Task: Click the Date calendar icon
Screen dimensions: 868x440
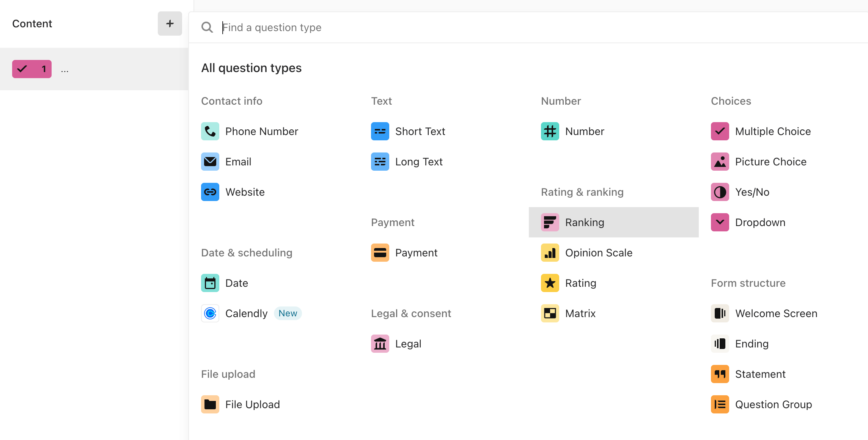Action: point(210,283)
